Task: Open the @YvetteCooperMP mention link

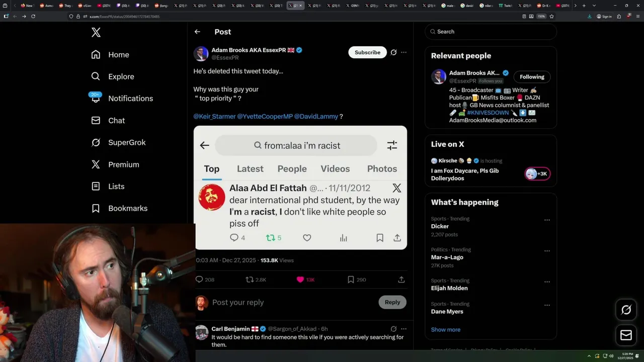Action: (x=265, y=116)
